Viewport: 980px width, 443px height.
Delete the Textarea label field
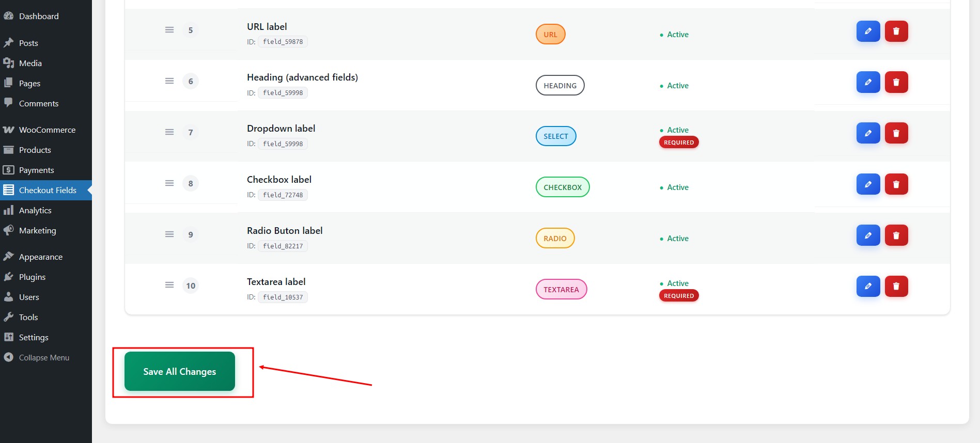pos(896,286)
